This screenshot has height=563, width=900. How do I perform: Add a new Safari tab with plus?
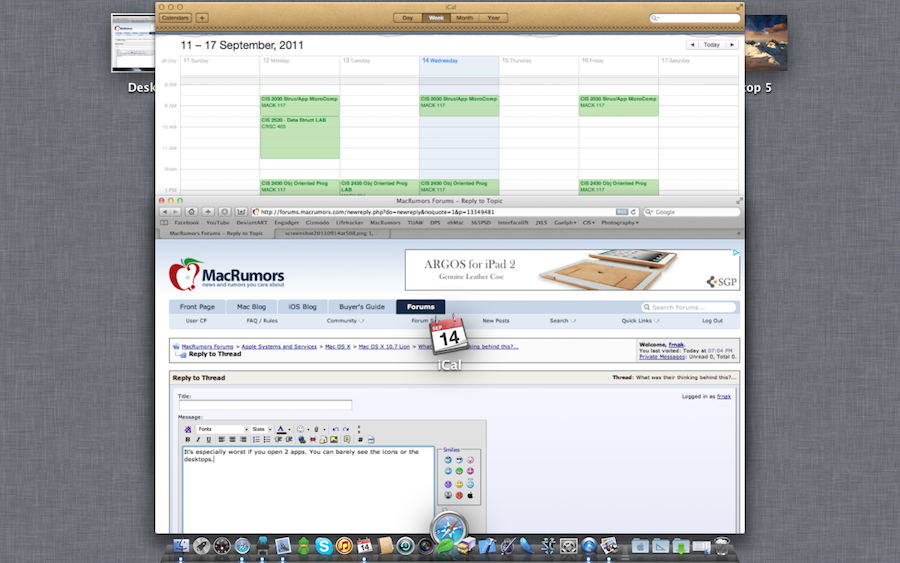[x=739, y=234]
